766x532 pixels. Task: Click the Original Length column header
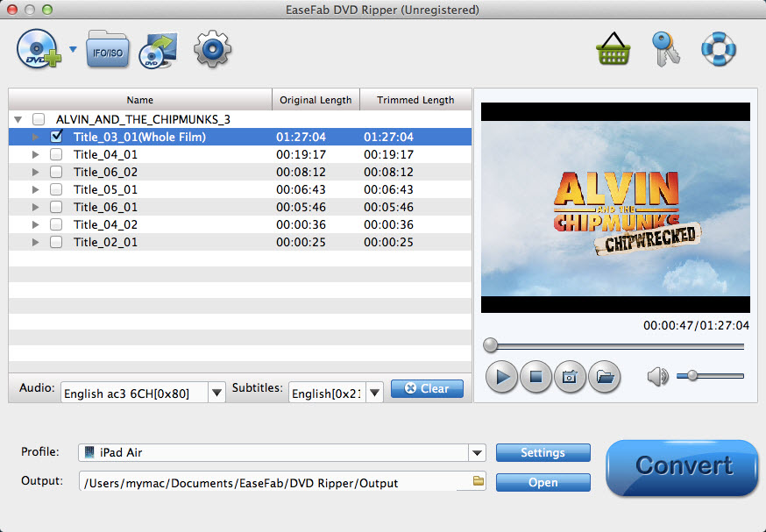pos(316,100)
